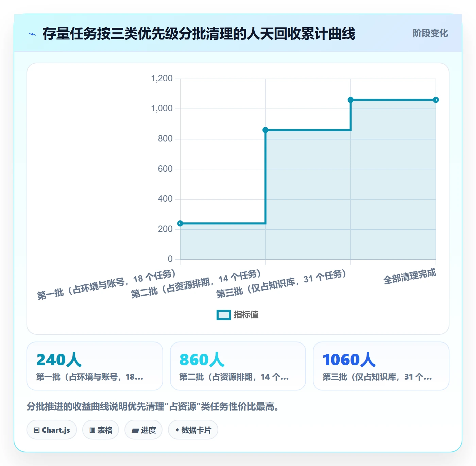Click the y-axis value 400
This screenshot has width=476, height=466.
(165, 199)
